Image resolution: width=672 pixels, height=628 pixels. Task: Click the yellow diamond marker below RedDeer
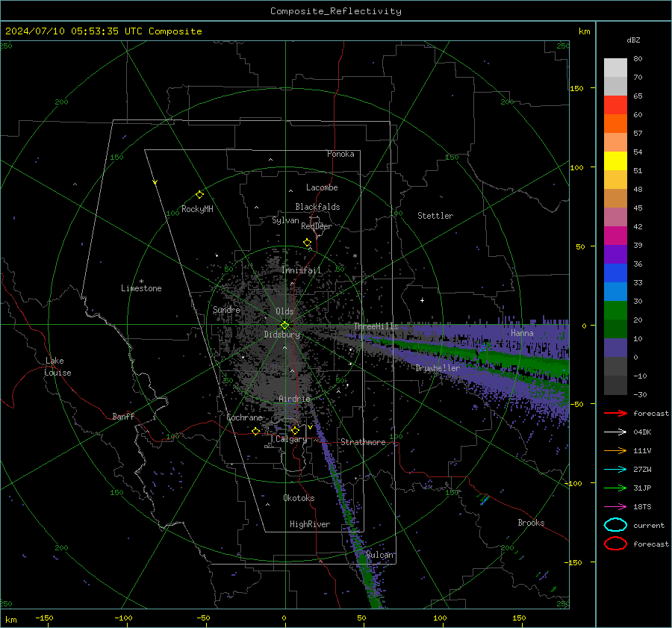click(x=307, y=243)
